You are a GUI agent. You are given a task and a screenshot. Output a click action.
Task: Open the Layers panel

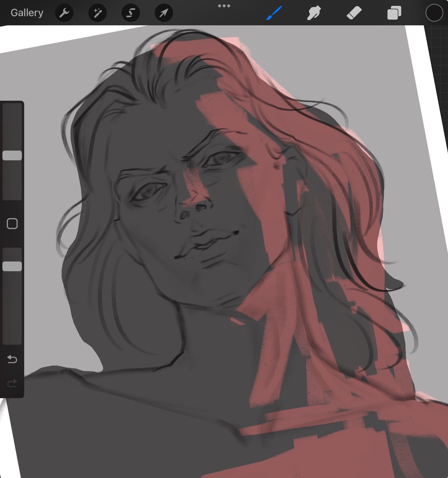tap(394, 13)
